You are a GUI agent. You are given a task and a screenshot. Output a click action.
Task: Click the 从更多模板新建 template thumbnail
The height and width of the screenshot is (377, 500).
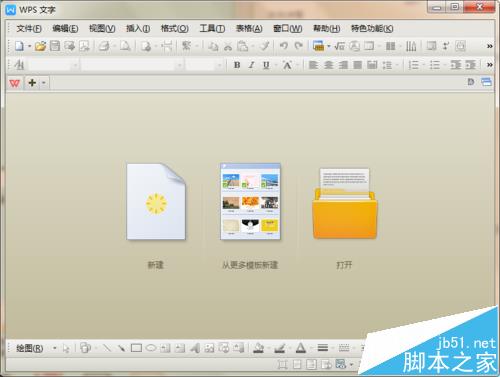click(250, 201)
